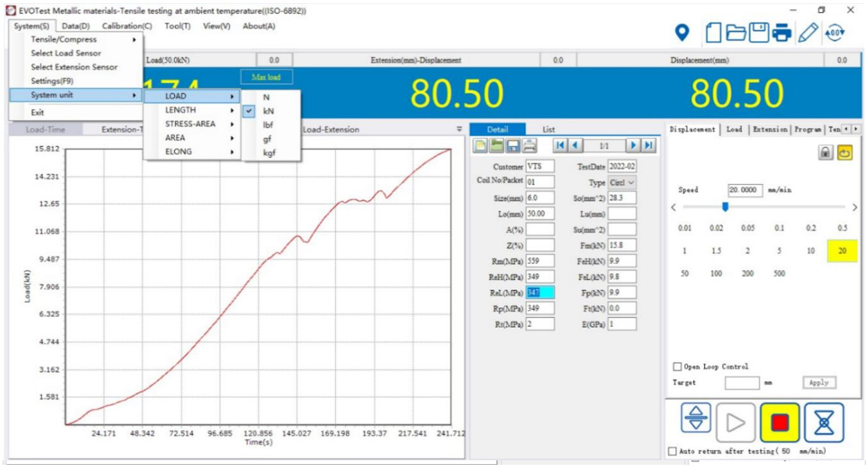Click the small printer icon in Detail panel
868x468 pixels.
(529, 146)
